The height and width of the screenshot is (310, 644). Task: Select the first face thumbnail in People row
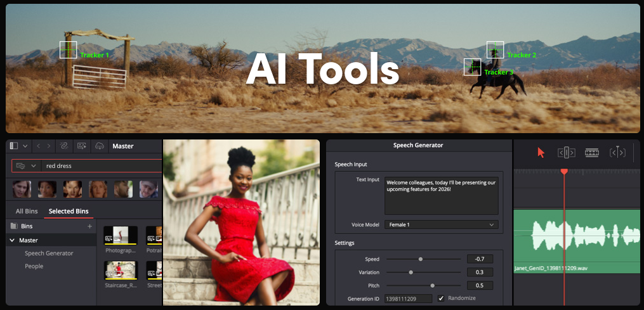(22, 190)
